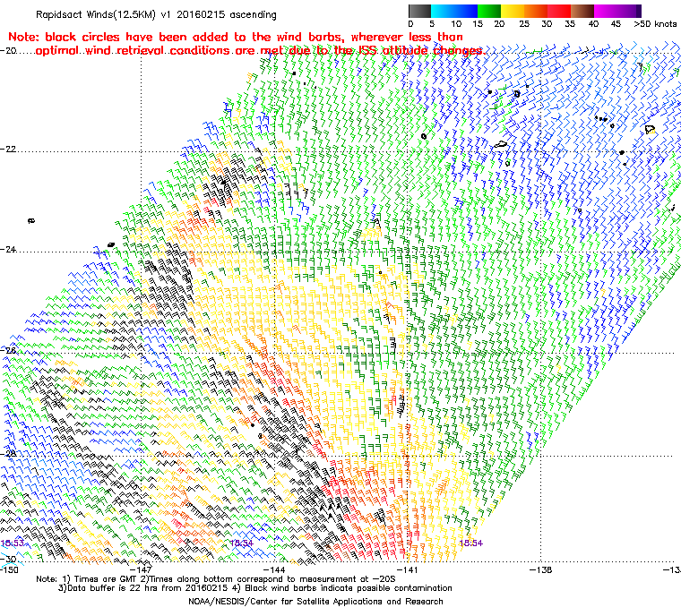Image resolution: width=681 pixels, height=616 pixels.
Task: Click the yellow 20-25 knots color segment
Action: coord(513,11)
